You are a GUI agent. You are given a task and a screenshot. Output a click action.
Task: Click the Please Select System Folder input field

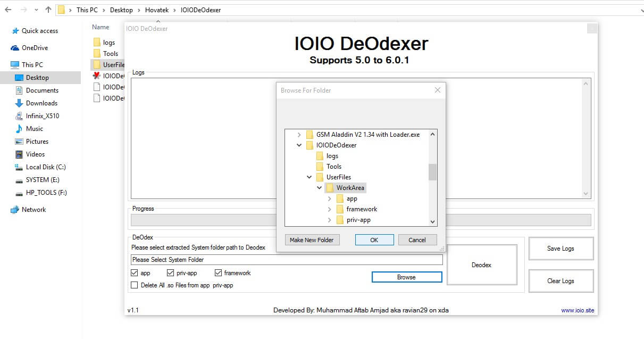click(286, 260)
